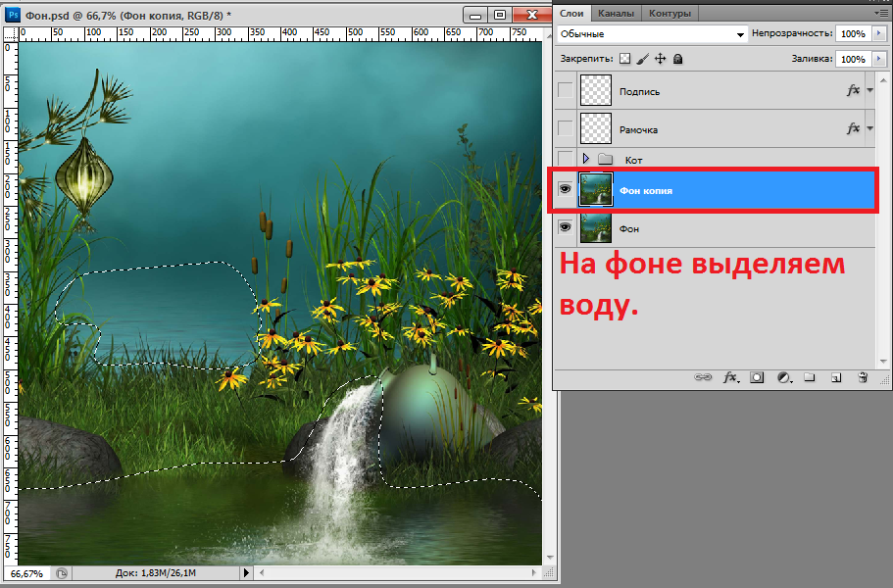Select the Фон копия layer thumbnail
The image size is (893, 588).
click(596, 189)
